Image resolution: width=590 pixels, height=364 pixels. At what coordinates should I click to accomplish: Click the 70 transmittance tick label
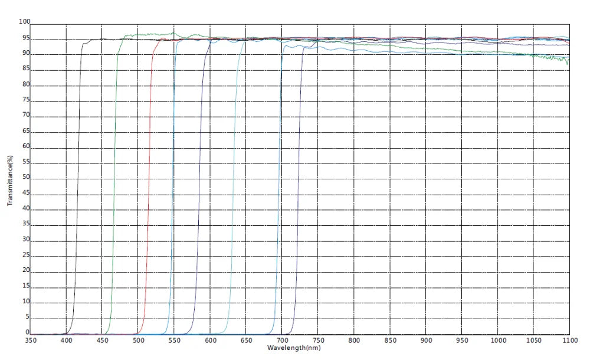pyautogui.click(x=26, y=115)
